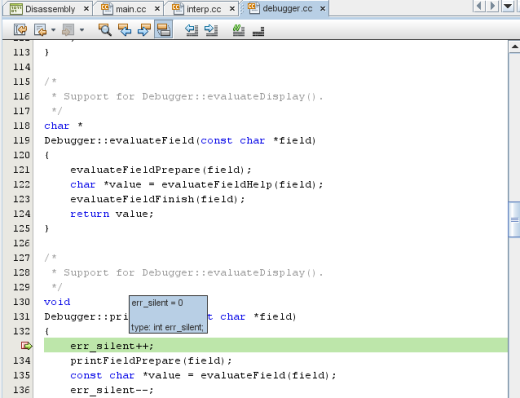Close the interp.cc tab

tap(232, 9)
